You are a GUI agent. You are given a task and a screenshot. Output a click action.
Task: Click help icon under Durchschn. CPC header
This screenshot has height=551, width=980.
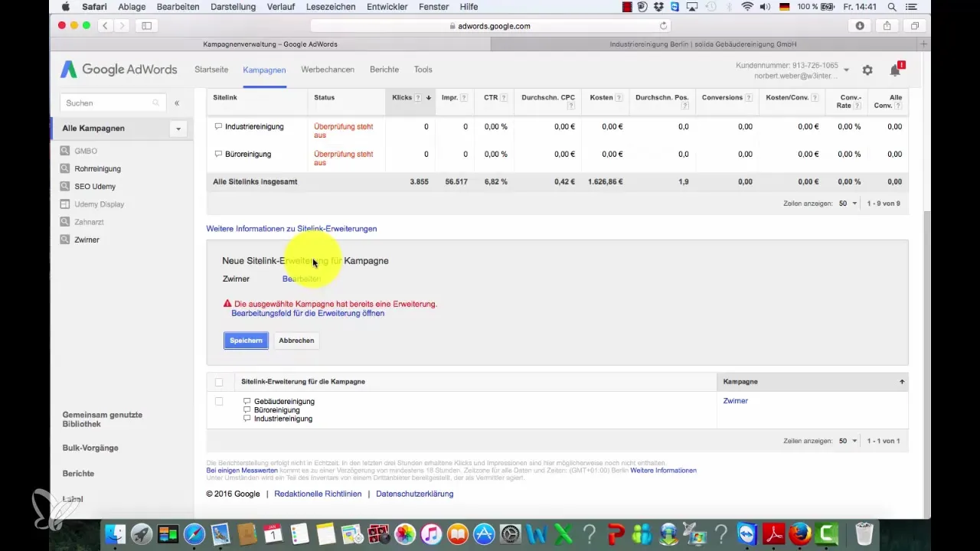[571, 106]
